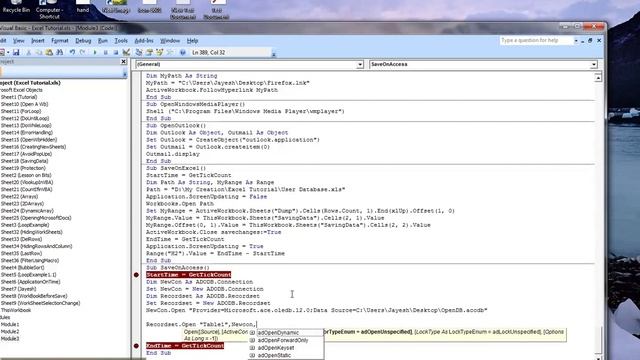
Task: Open the Run menu
Action: coord(103,41)
